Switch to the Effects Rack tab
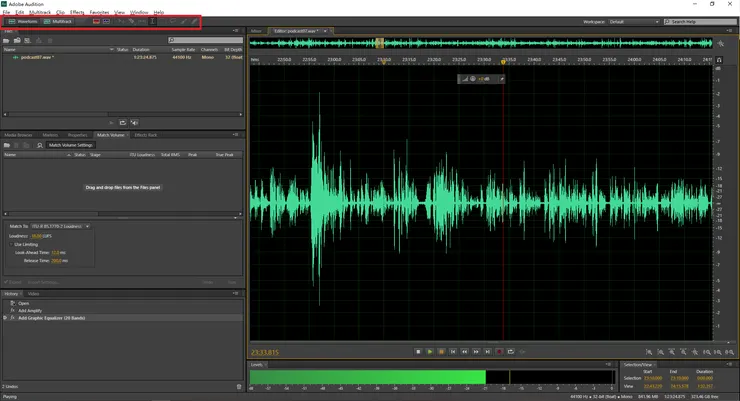The image size is (740, 401). pos(145,135)
